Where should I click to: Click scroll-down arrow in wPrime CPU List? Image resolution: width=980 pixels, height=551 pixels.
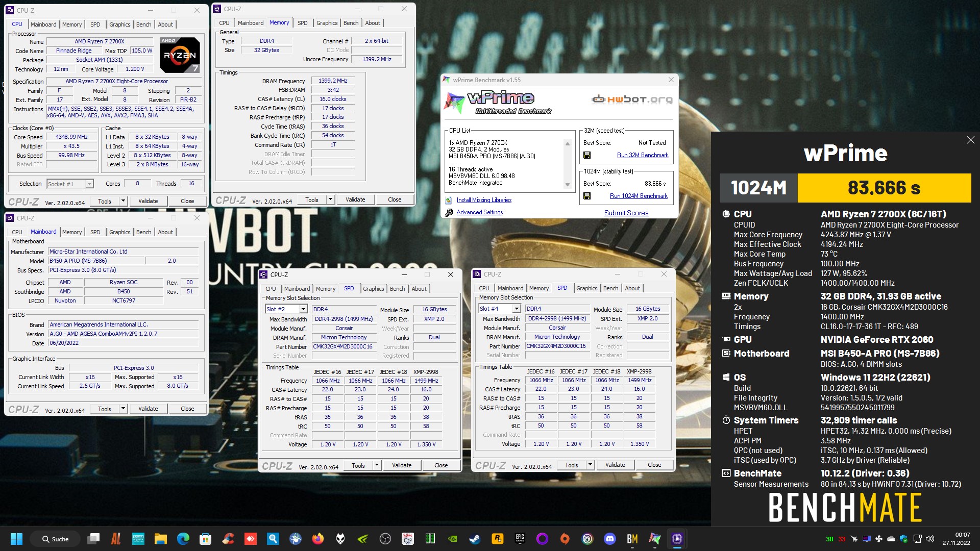click(x=567, y=185)
